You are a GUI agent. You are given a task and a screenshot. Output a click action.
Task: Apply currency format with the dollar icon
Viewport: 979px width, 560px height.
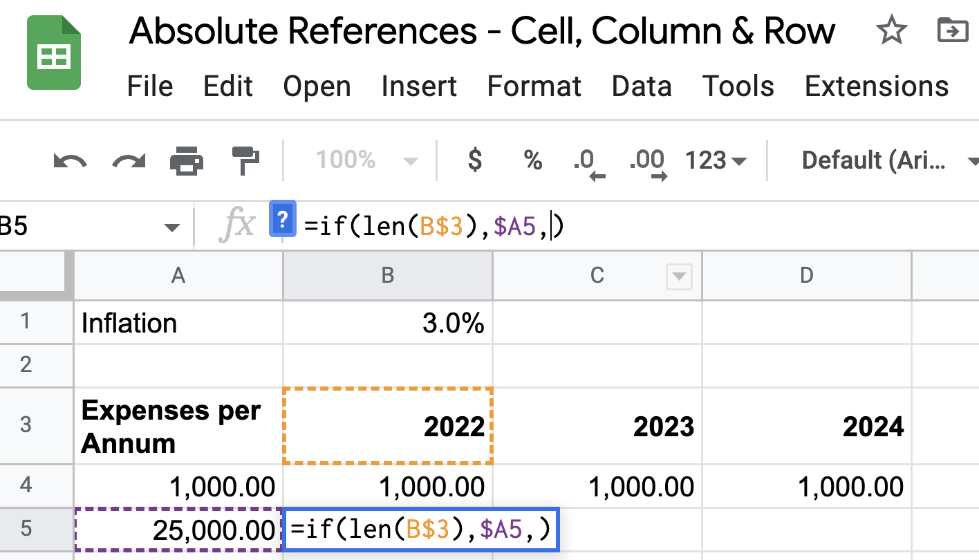point(474,160)
